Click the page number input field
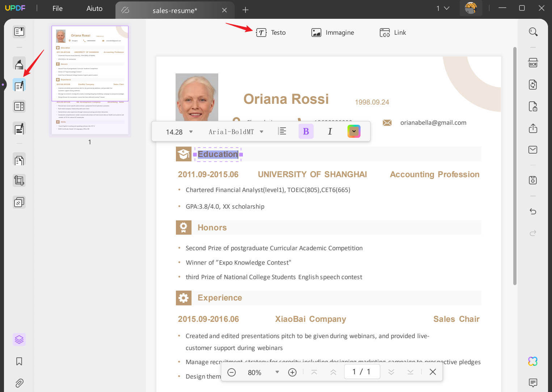This screenshot has height=392, width=552. (361, 372)
